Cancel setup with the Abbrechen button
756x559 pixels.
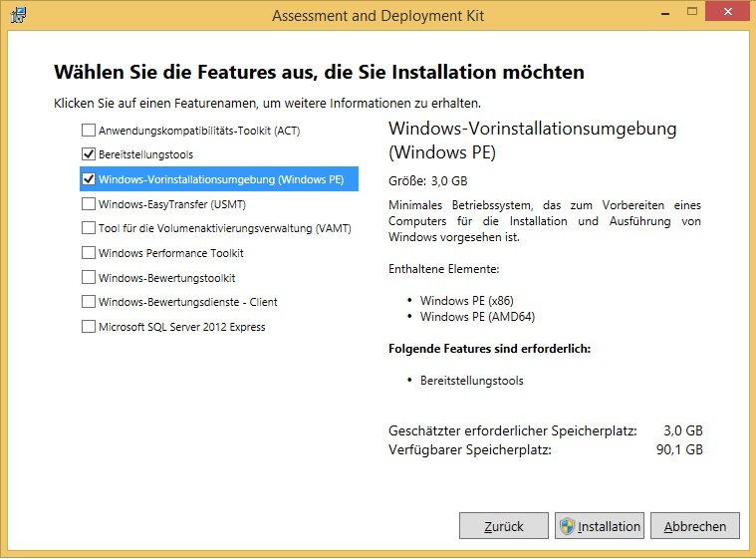[x=695, y=526]
